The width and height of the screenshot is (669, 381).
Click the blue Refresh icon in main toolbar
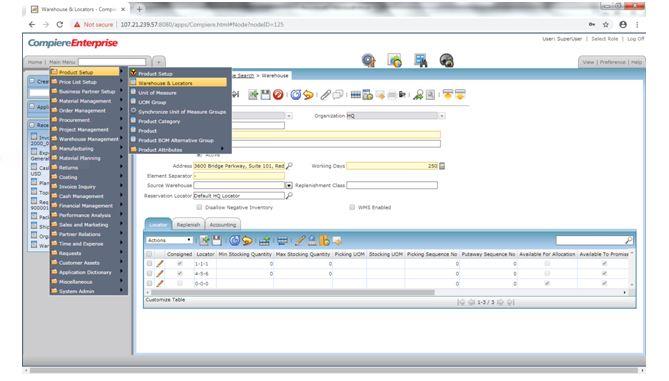(296, 95)
